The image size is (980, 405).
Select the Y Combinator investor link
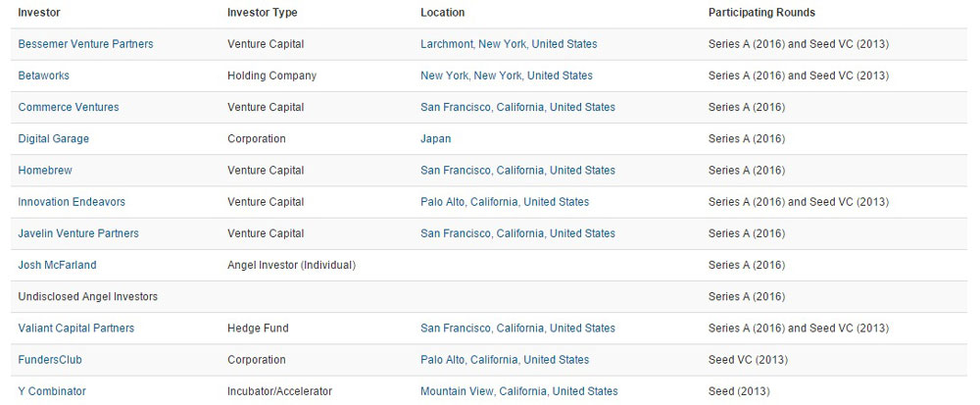[52, 391]
